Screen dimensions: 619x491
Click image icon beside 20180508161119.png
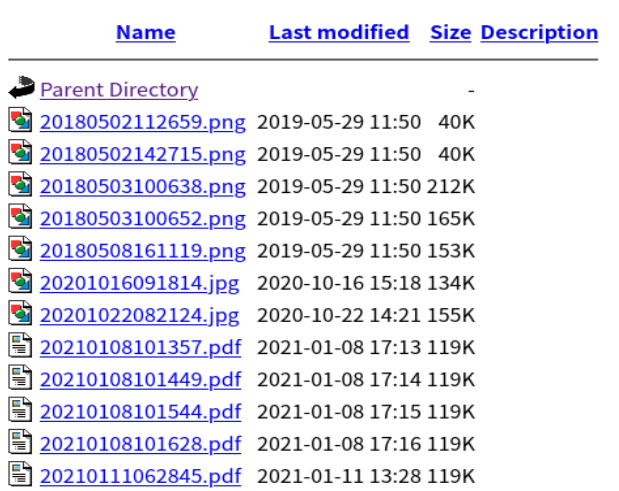pos(21,248)
